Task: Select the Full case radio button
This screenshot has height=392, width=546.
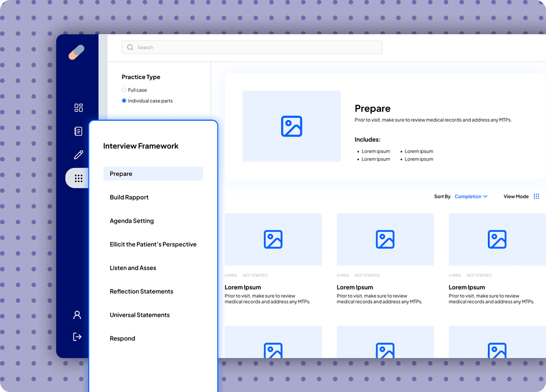Action: coord(124,90)
